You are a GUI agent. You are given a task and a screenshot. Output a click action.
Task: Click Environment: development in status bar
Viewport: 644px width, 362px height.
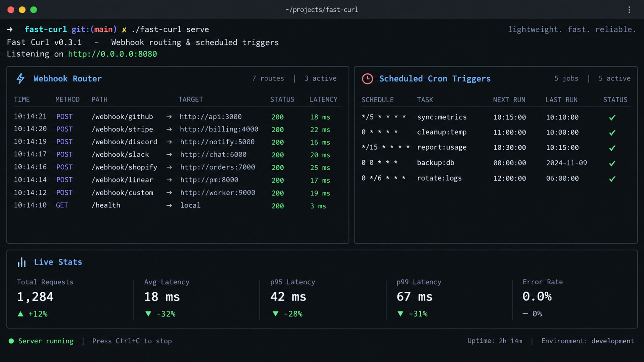(588, 341)
